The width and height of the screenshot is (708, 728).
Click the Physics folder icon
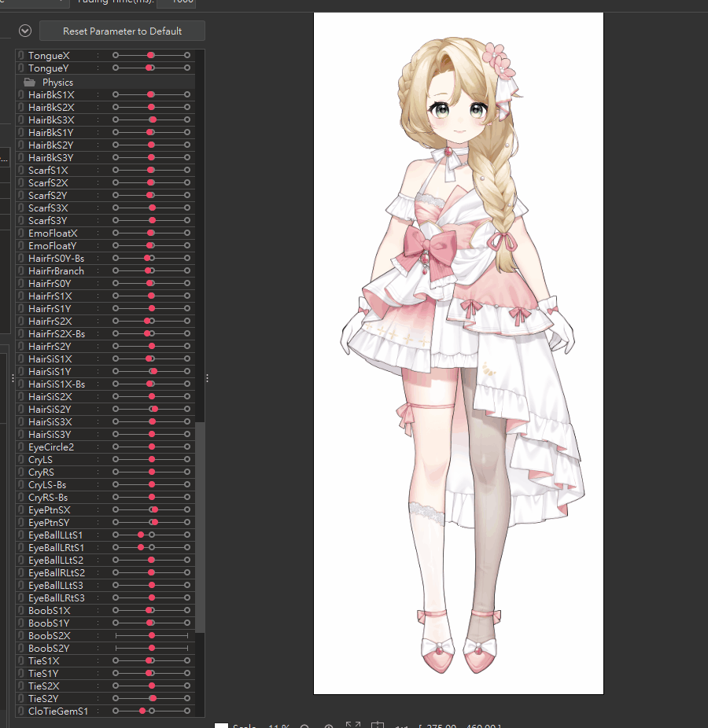point(29,83)
